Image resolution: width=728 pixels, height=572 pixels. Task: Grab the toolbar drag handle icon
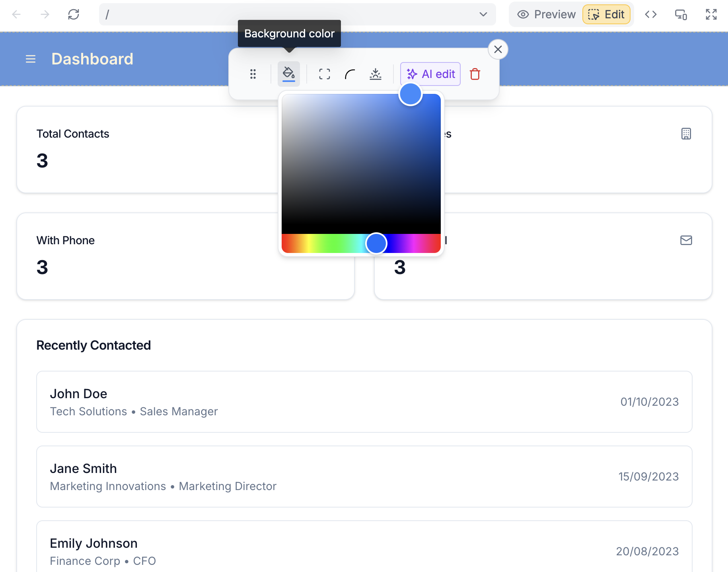tap(253, 74)
